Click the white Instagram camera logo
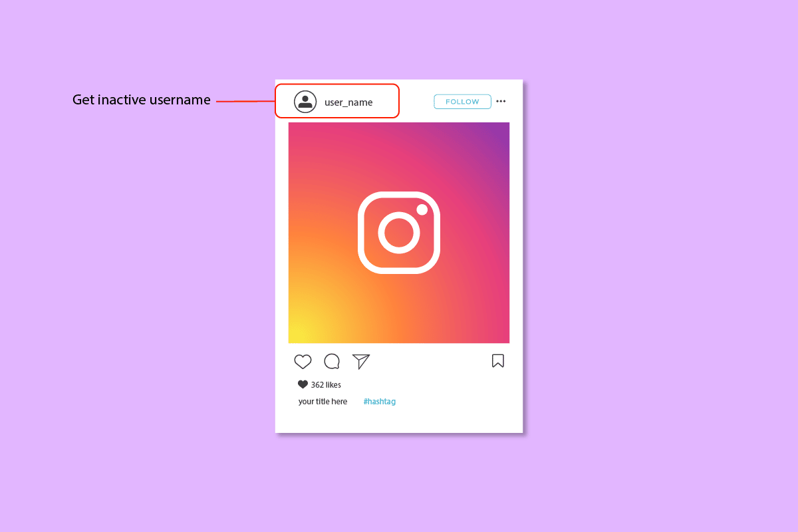The image size is (798, 532). click(399, 233)
